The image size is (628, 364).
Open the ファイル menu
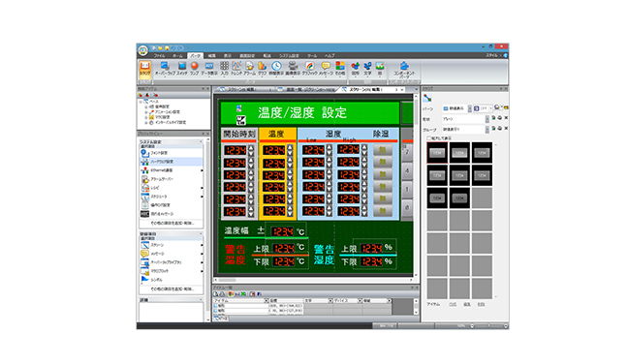click(x=159, y=55)
